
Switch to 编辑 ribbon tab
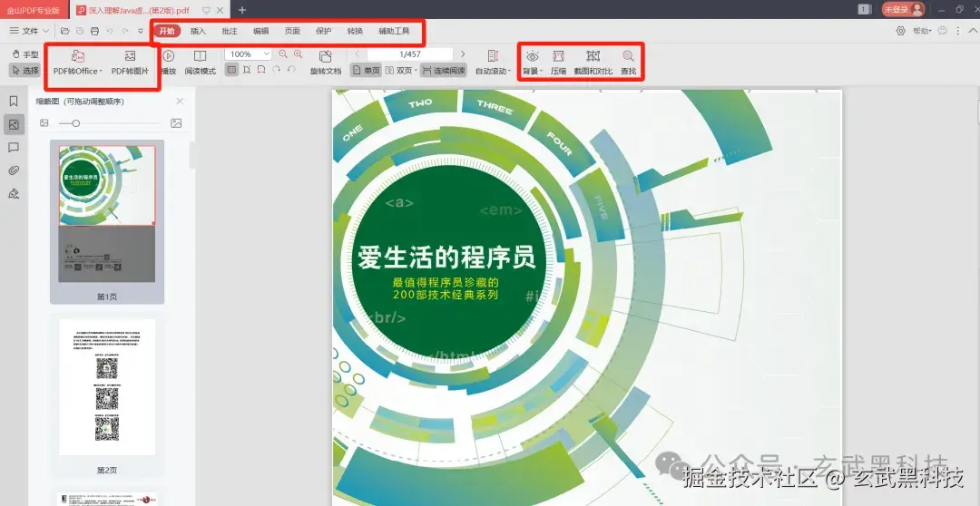pos(260,31)
